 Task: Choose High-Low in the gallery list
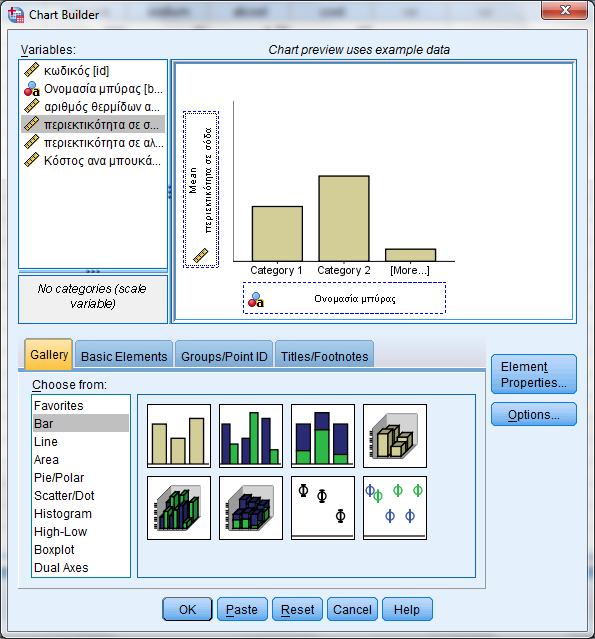tap(81, 531)
